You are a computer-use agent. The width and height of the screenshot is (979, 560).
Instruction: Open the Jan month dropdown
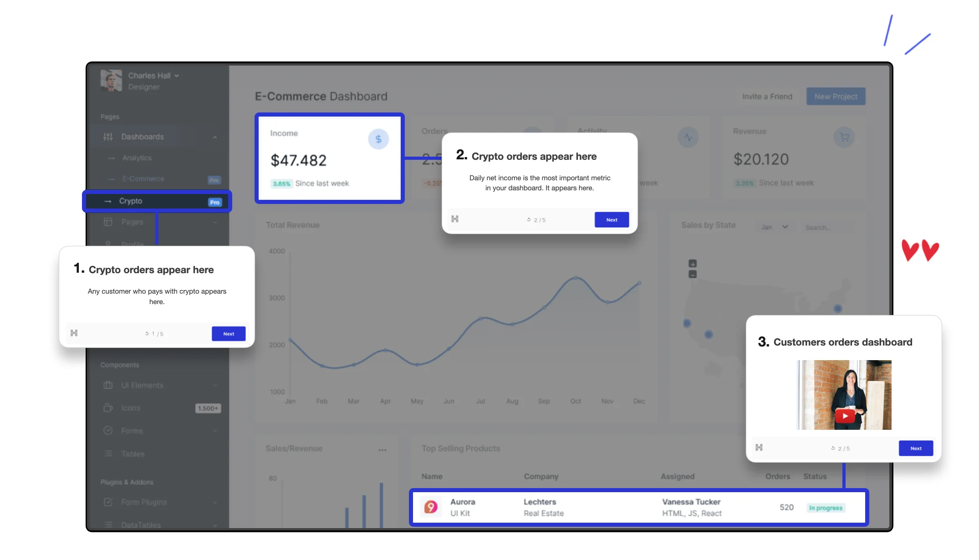774,227
